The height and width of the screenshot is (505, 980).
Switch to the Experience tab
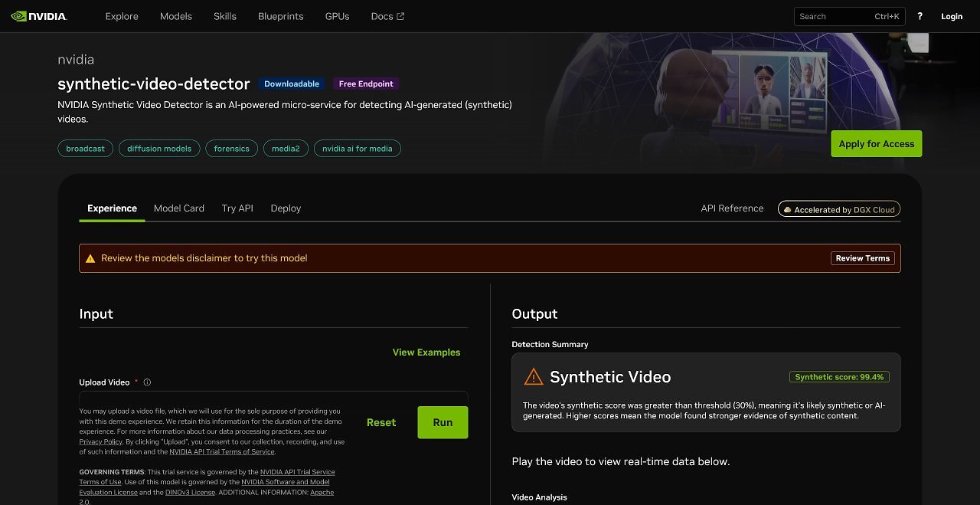(x=112, y=208)
